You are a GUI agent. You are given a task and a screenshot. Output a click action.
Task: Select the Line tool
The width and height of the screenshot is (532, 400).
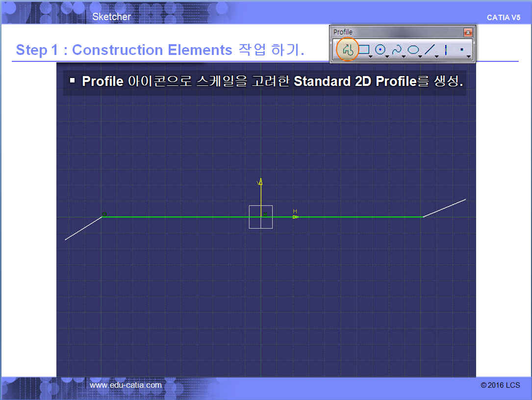tap(430, 50)
